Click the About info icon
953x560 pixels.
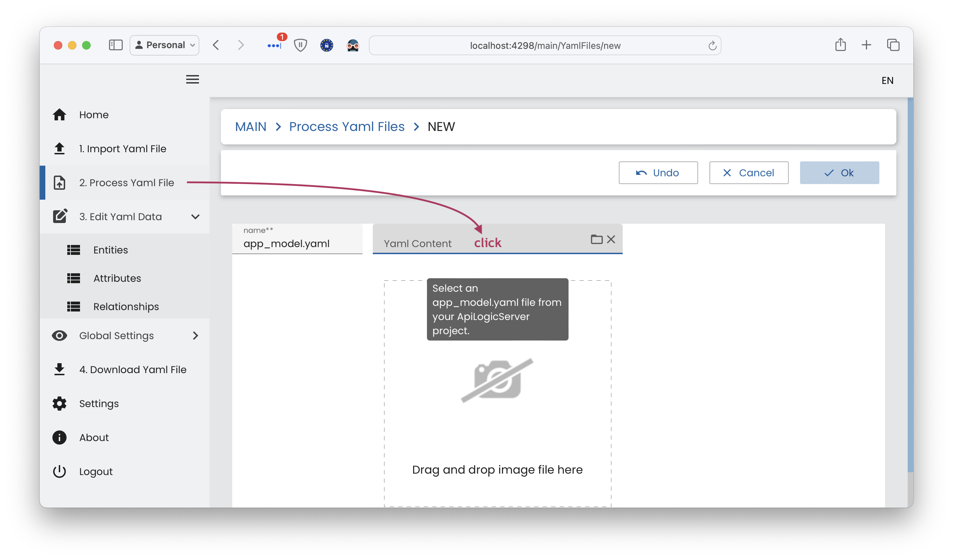(60, 437)
